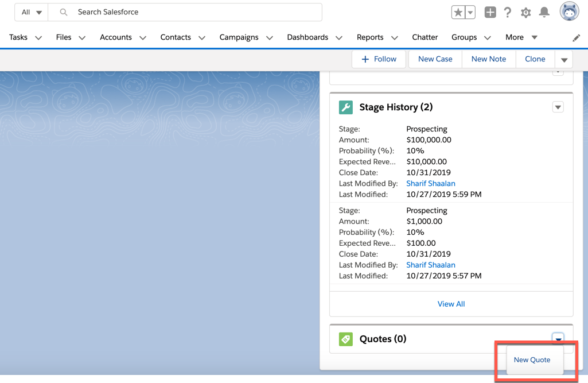Click the edit navigation pencil icon
This screenshot has width=588, height=383.
(577, 38)
